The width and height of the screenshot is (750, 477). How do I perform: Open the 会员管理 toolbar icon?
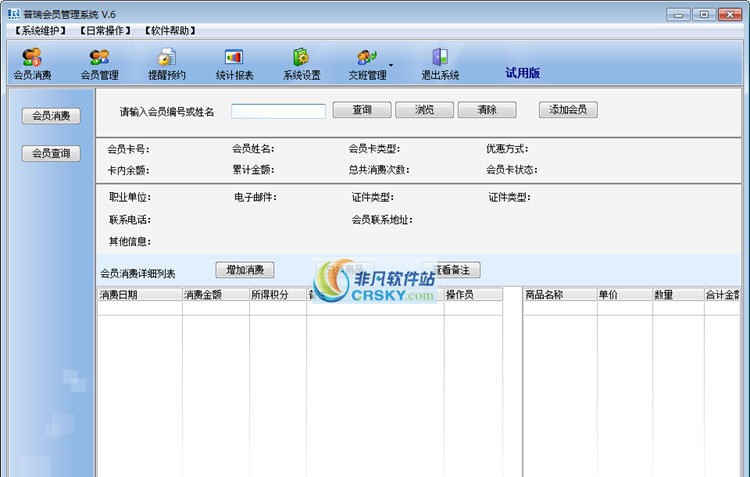click(99, 64)
